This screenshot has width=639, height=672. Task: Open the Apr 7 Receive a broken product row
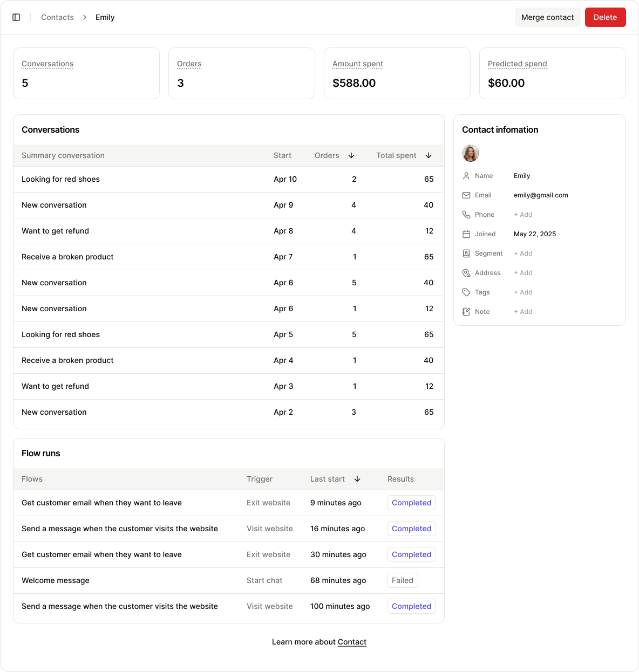click(229, 257)
